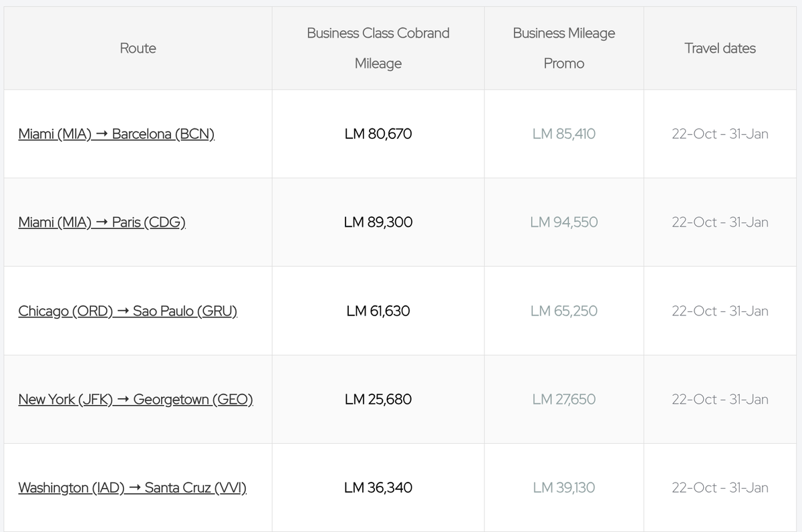Click the LM 80,670 cobrand mileage cell

378,134
